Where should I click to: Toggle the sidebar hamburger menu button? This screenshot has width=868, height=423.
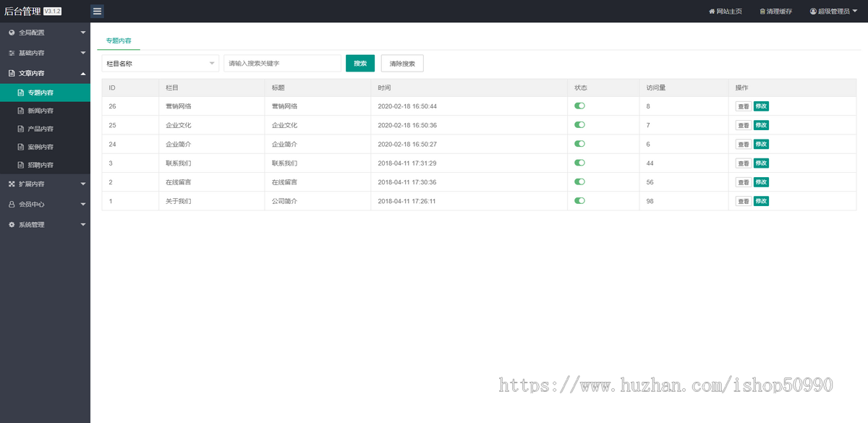click(x=98, y=11)
